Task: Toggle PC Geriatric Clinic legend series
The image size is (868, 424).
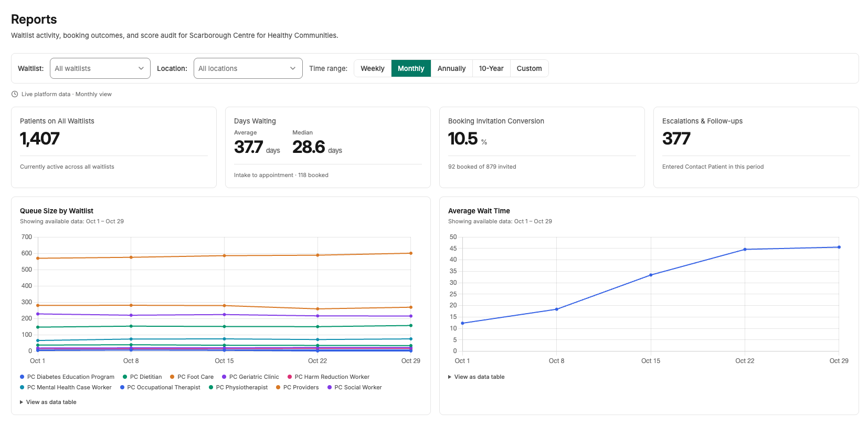Action: coord(250,377)
